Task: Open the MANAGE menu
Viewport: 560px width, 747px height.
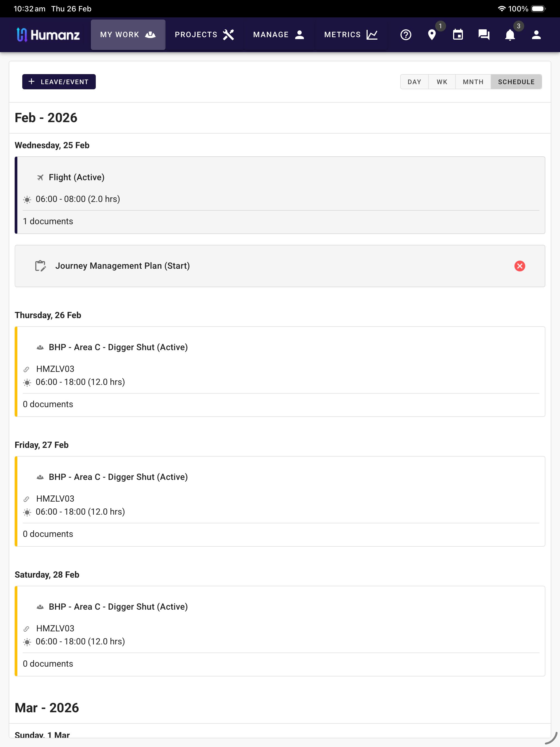Action: pos(279,35)
